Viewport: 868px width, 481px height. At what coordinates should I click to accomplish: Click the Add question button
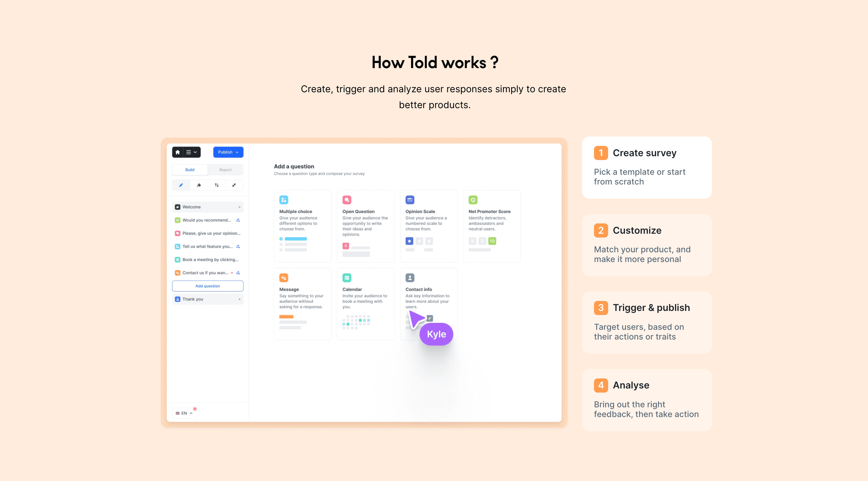point(207,286)
